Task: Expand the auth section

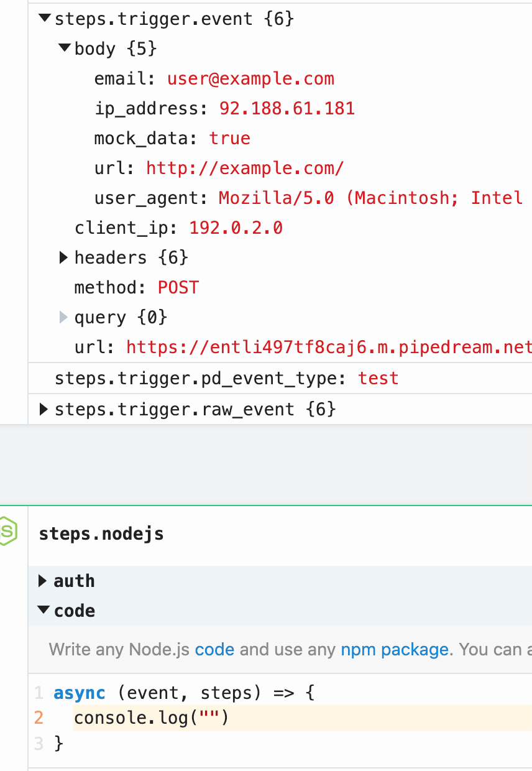Action: tap(43, 581)
